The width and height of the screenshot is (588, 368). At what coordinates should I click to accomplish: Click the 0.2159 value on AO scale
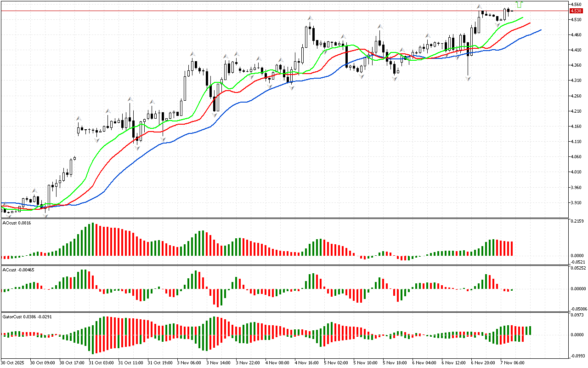click(x=577, y=222)
